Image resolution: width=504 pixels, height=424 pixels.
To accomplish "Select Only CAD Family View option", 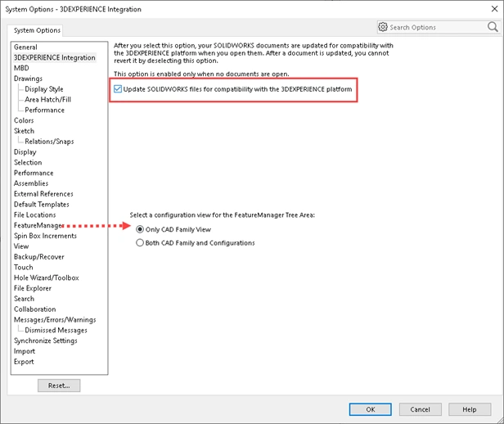I will click(140, 229).
